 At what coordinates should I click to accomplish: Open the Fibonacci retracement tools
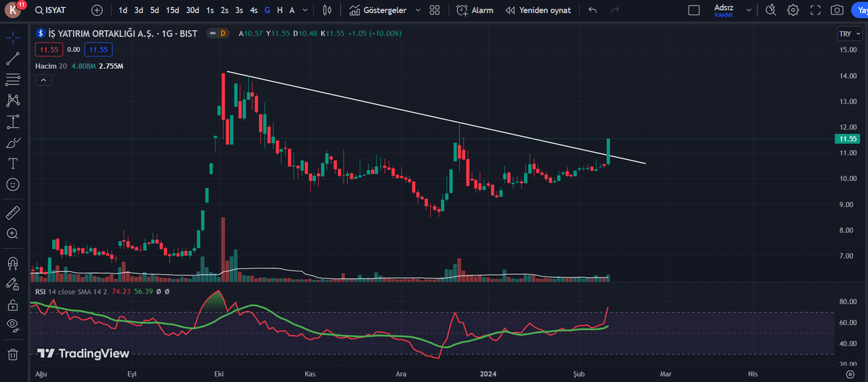coord(12,80)
